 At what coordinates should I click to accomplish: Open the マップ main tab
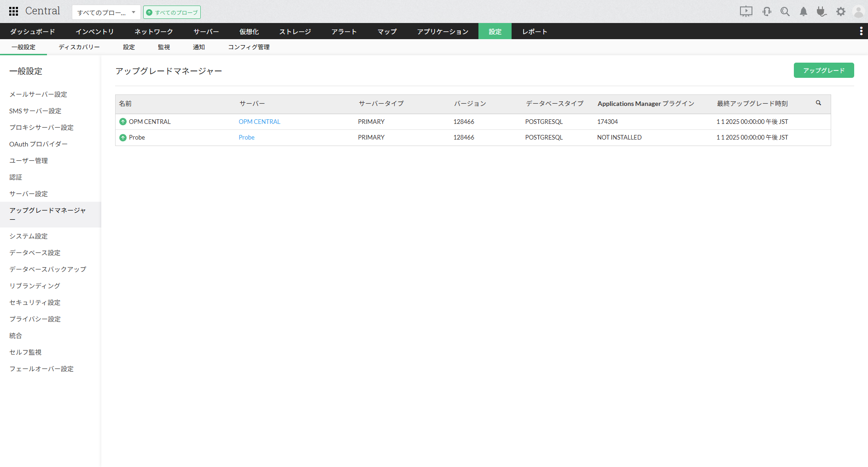point(387,31)
